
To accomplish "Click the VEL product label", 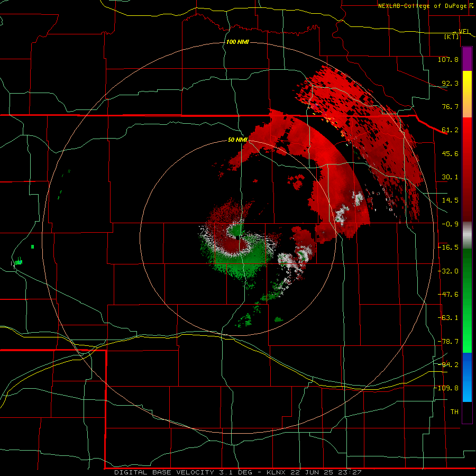I will coord(464,31).
